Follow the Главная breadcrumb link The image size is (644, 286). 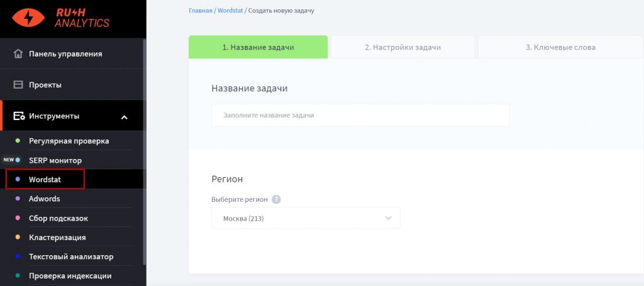[201, 10]
